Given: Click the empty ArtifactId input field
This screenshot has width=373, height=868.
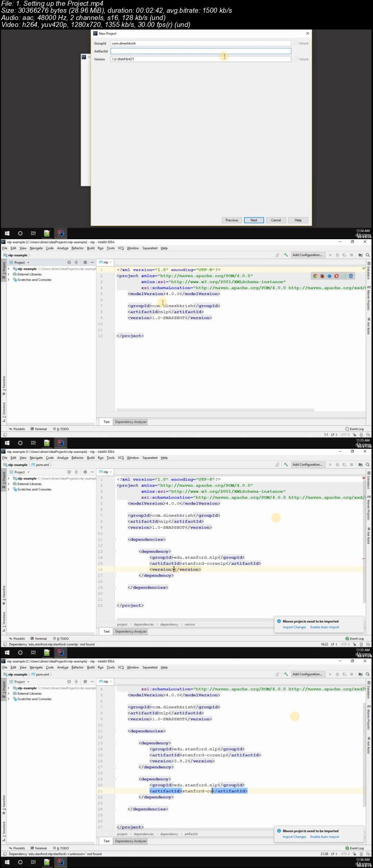Looking at the screenshot, I should tap(201, 51).
